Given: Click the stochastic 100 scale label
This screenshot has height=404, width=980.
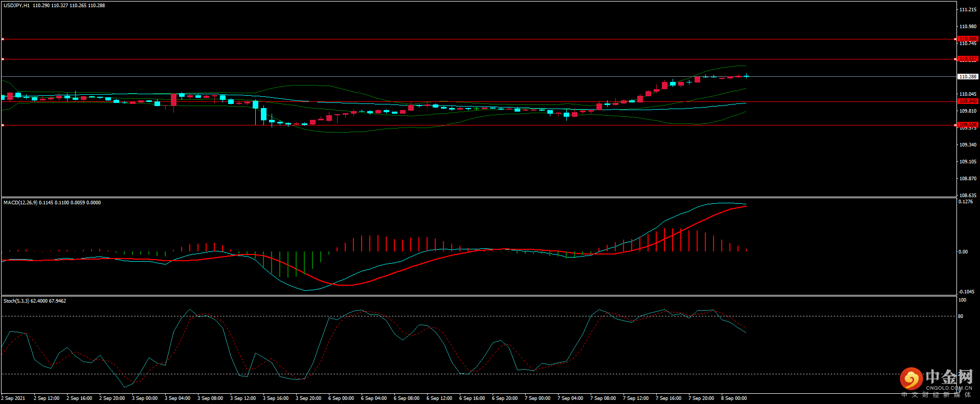Looking at the screenshot, I should point(962,300).
